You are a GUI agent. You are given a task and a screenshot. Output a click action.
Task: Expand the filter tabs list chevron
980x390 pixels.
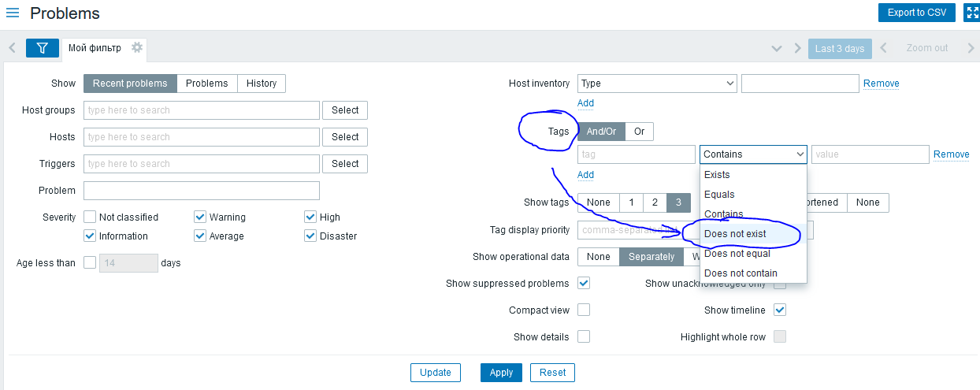coord(777,48)
